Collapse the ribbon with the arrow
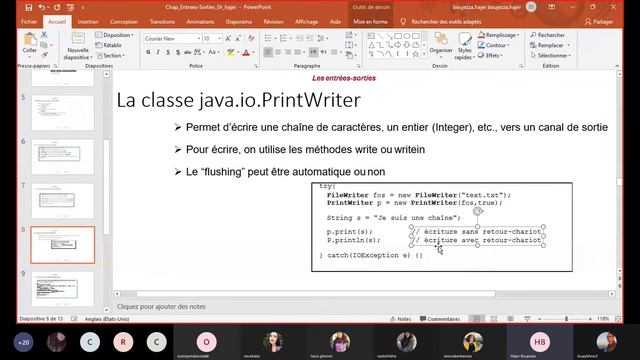Image resolution: width=640 pixels, height=360 pixels. [617, 66]
